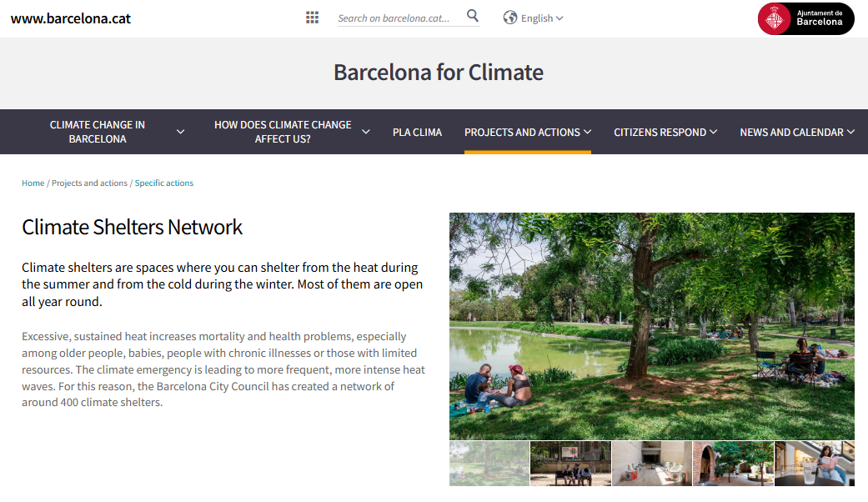
Task: Open the www.barcelona.cat home link
Action: tap(71, 18)
